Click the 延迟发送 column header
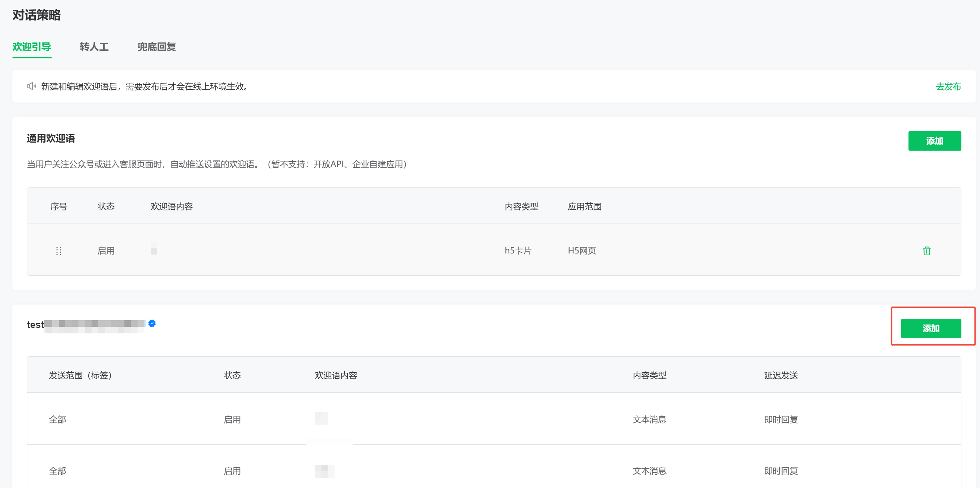 pyautogui.click(x=781, y=375)
